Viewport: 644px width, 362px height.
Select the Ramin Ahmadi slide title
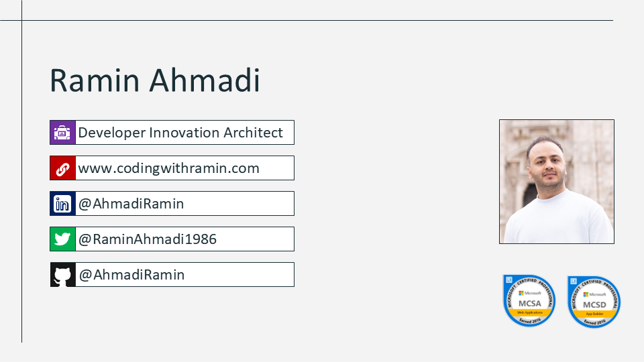155,81
